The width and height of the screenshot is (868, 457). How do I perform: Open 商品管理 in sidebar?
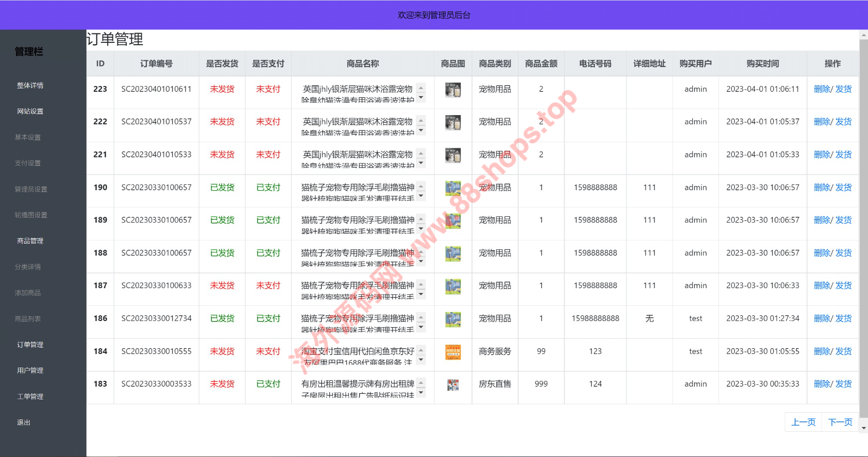[x=30, y=241]
